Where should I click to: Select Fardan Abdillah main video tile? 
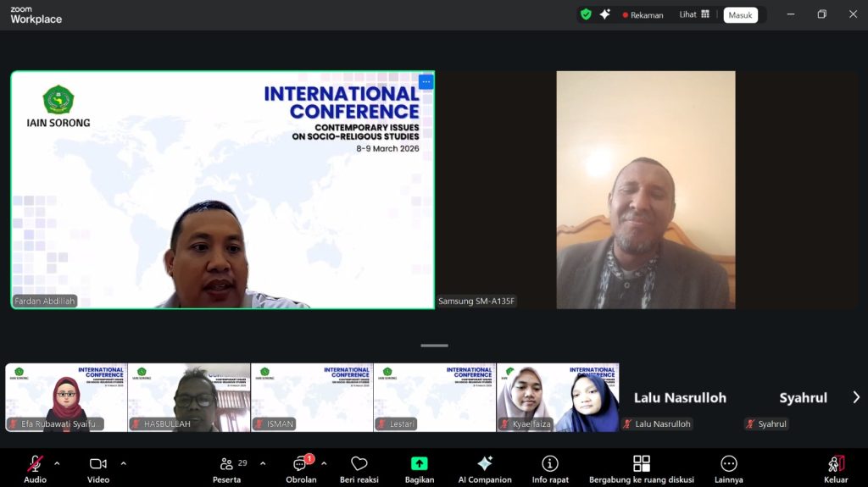223,190
